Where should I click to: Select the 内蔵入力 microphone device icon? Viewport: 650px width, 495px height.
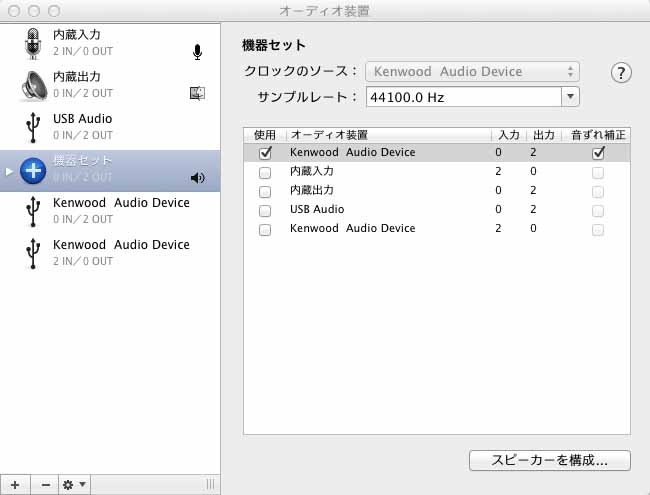pos(33,44)
